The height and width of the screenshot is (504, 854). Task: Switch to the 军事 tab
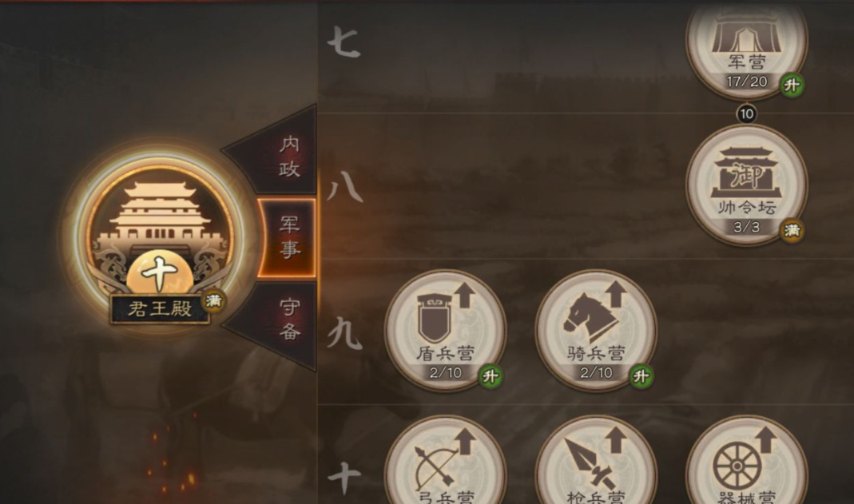pos(288,236)
